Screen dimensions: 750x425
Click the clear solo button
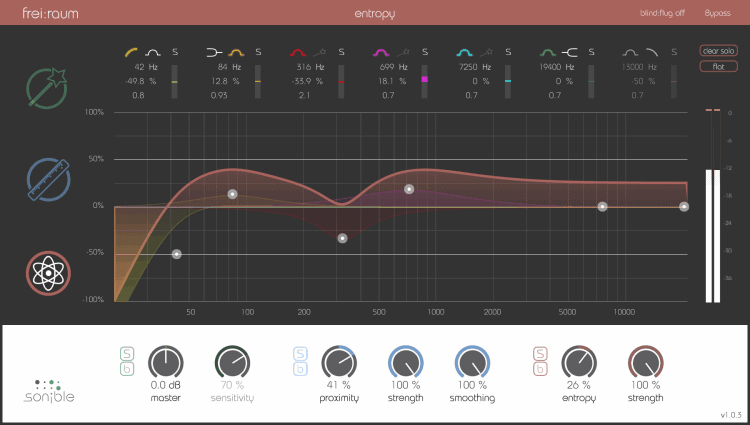718,51
